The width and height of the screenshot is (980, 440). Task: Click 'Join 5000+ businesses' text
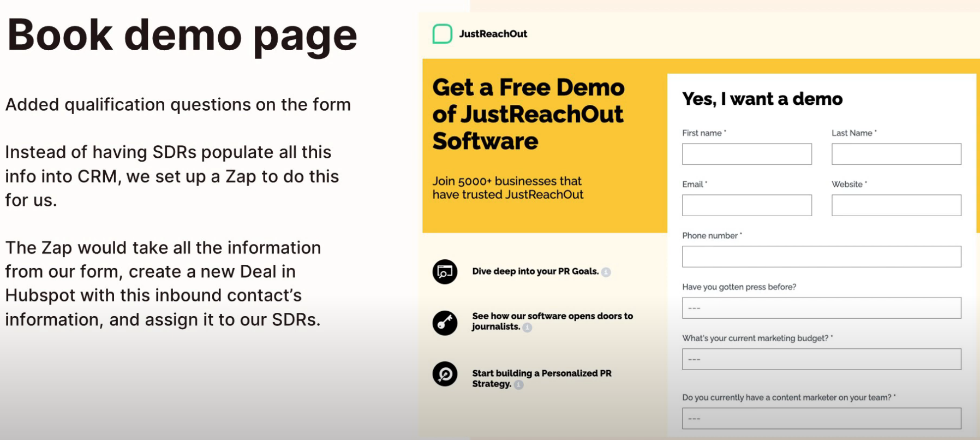[x=508, y=188]
